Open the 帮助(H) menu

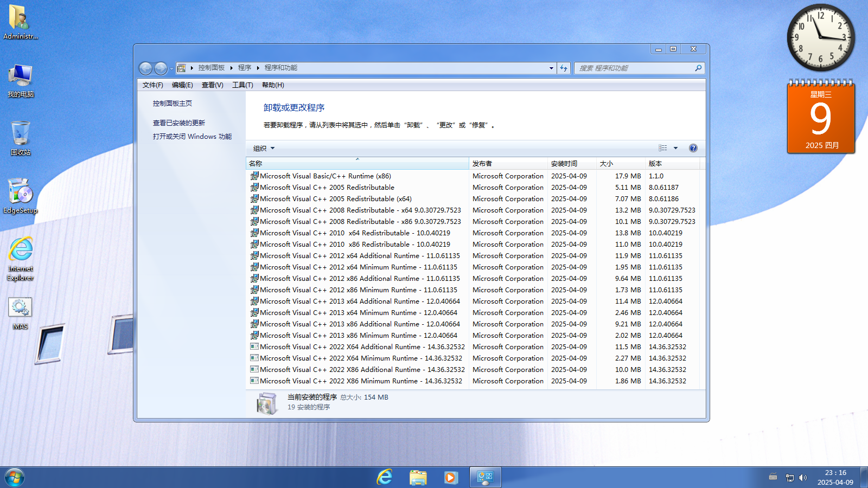[x=273, y=85]
